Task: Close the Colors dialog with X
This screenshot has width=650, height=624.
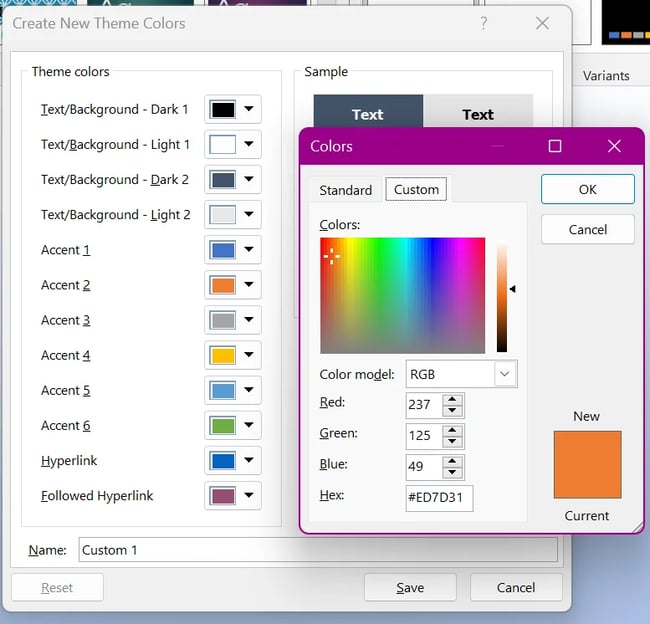Action: click(614, 146)
